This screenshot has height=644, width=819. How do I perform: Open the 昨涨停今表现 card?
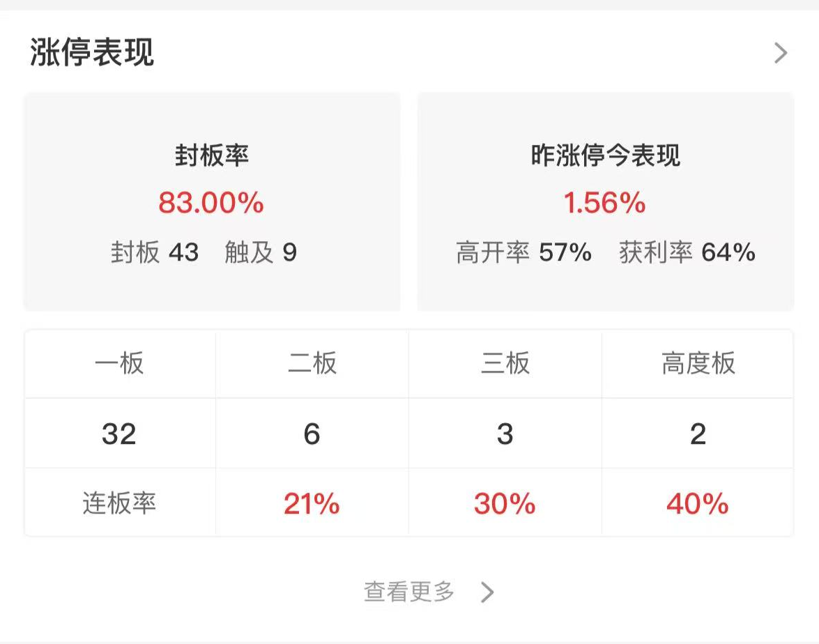(605, 201)
